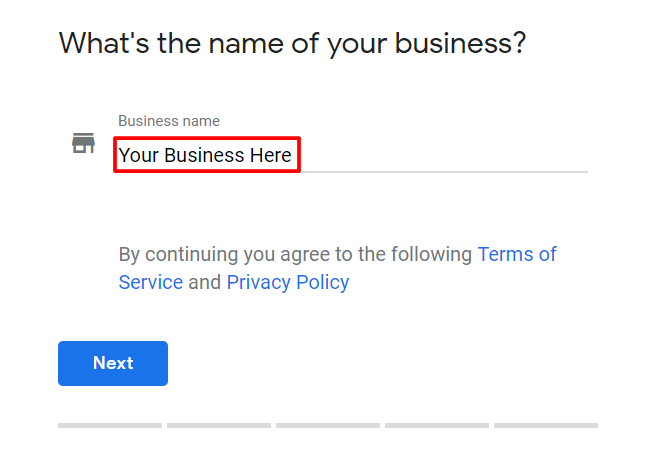The width and height of the screenshot is (648, 471).
Task: Click the 'Service' link on second line
Action: (151, 283)
